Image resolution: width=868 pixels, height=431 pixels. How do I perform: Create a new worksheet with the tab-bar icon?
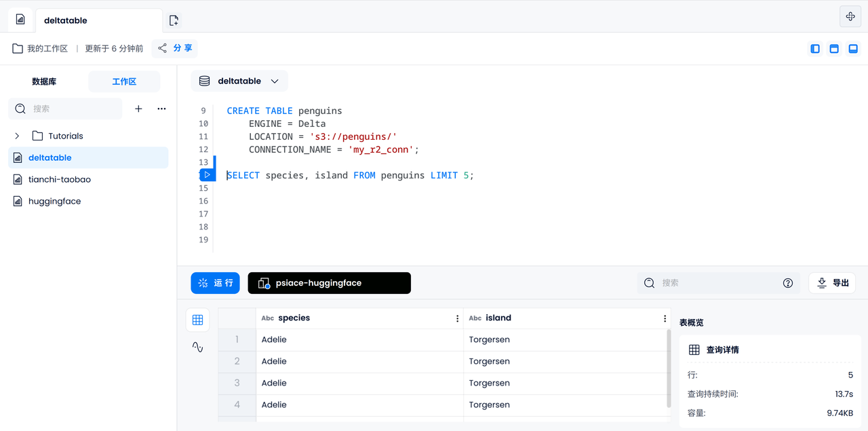click(174, 20)
